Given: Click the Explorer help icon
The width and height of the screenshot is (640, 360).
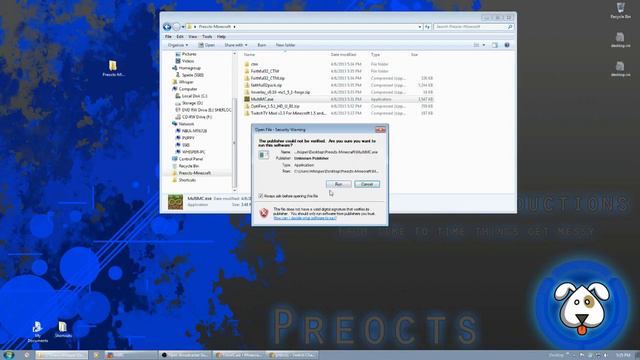Looking at the screenshot, I should click(507, 45).
